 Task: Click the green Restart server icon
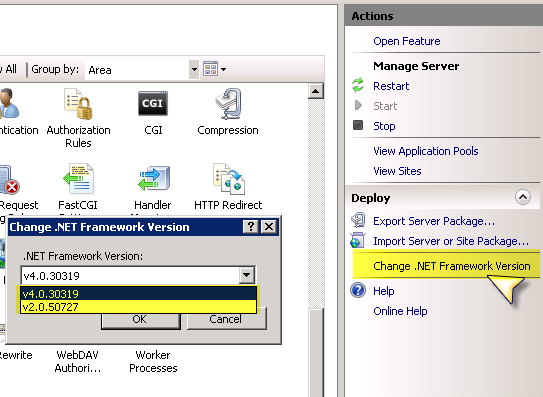click(358, 85)
